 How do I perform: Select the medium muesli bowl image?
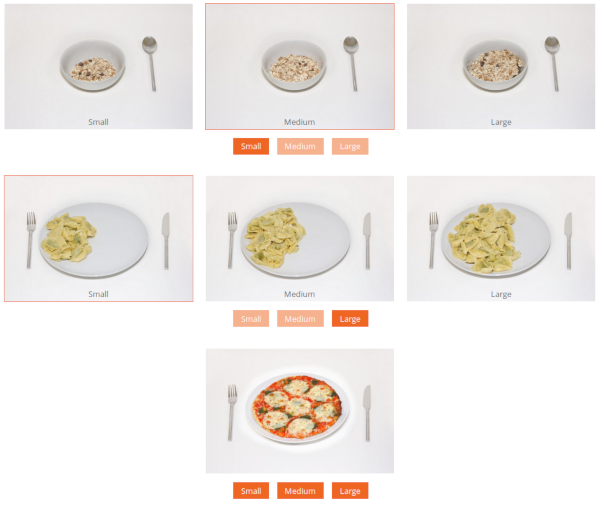pyautogui.click(x=300, y=67)
